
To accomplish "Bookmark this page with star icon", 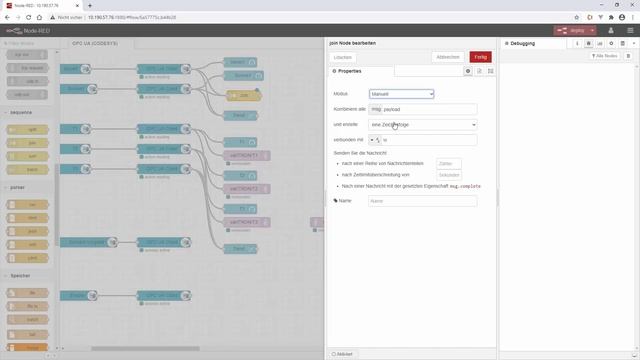I will pos(577,18).
